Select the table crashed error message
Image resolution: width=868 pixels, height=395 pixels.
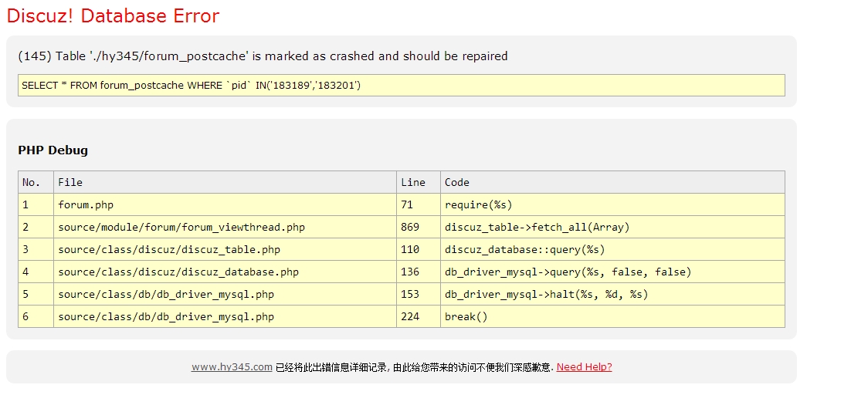click(263, 56)
